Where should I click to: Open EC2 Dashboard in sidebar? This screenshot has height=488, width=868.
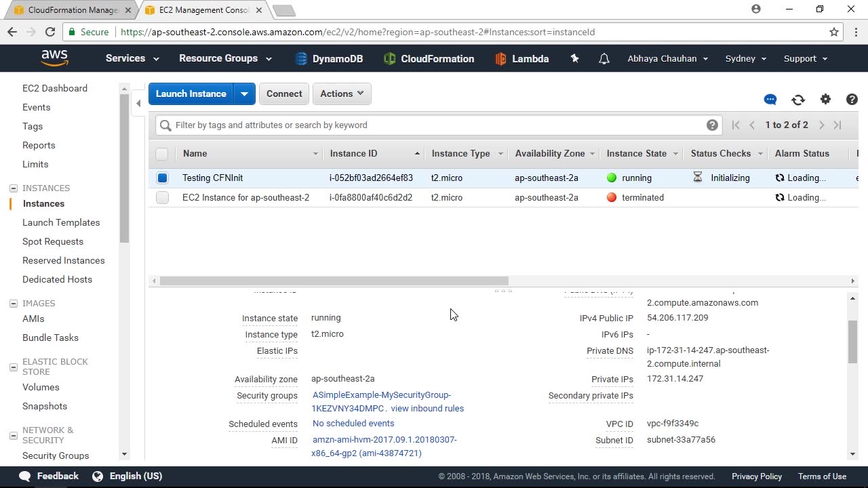pyautogui.click(x=55, y=88)
